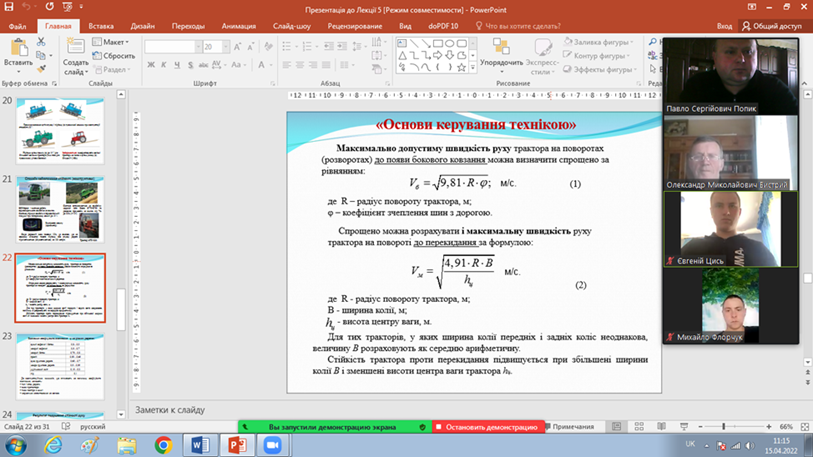Open the font size 20 dropdown
This screenshot has height=457, width=813.
coord(226,47)
